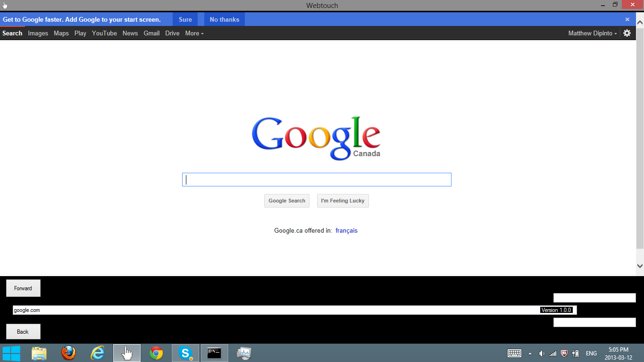Open Play from the Google bar
The image size is (644, 362).
(80, 33)
